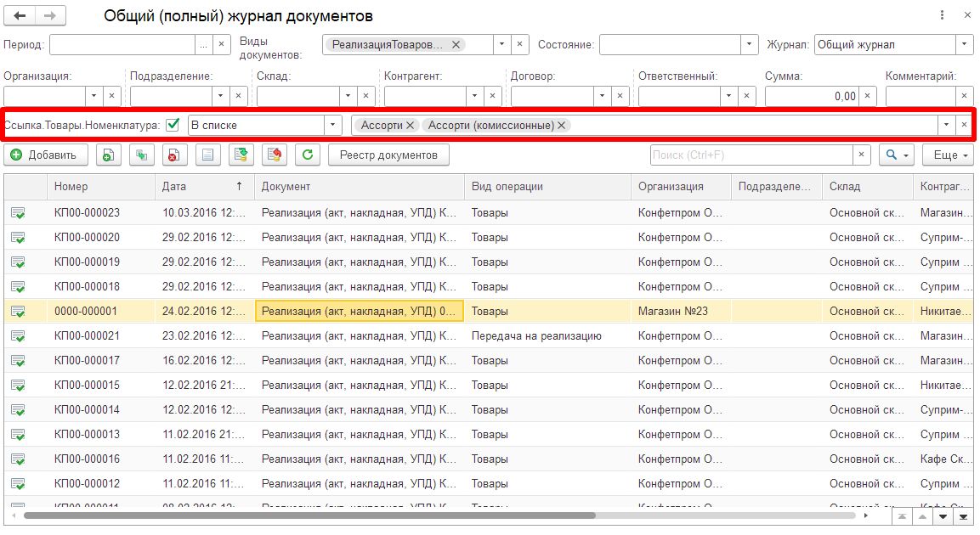Open the document view list icon
This screenshot has width=980, height=535.
[x=207, y=155]
